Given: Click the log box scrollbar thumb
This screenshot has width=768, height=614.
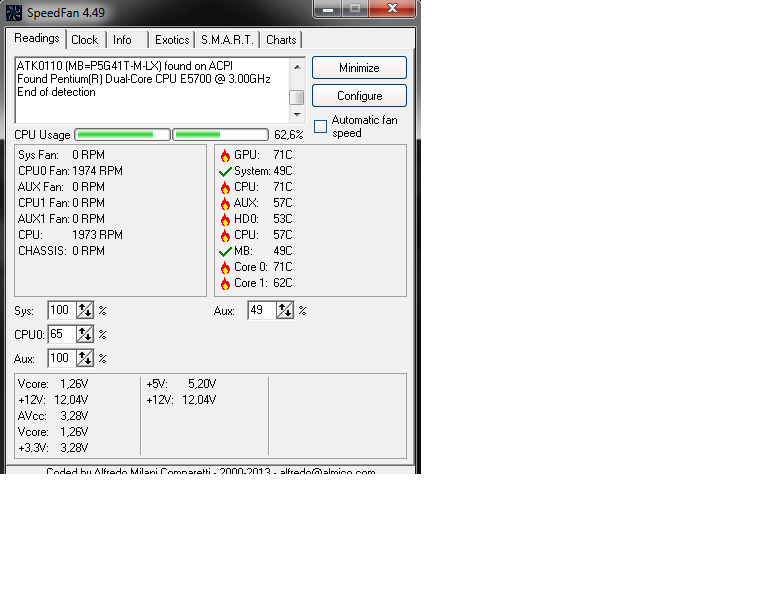Looking at the screenshot, I should 297,97.
